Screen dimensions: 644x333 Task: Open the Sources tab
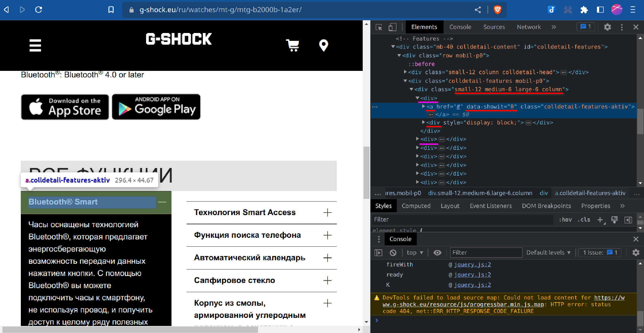(x=494, y=27)
